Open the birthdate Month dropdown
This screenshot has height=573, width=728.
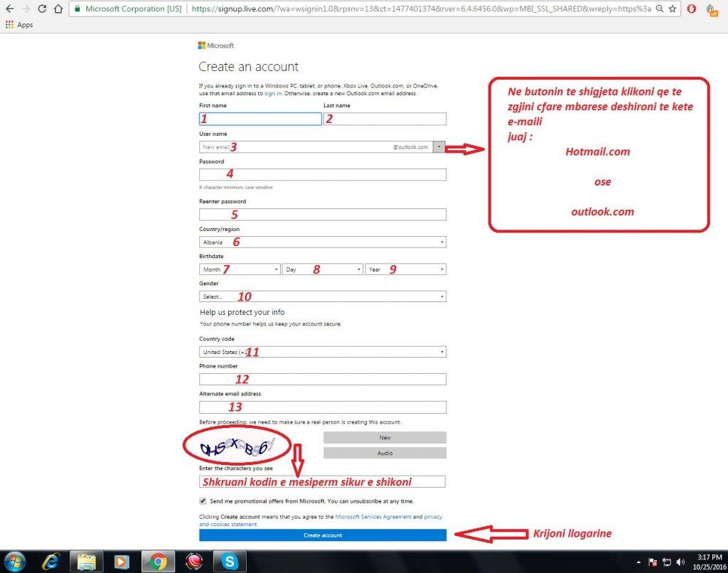240,269
